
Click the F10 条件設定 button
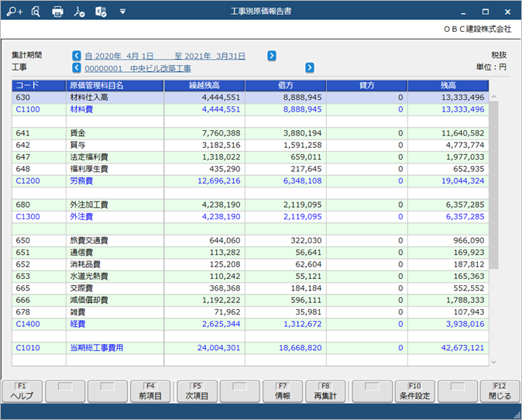click(x=415, y=391)
